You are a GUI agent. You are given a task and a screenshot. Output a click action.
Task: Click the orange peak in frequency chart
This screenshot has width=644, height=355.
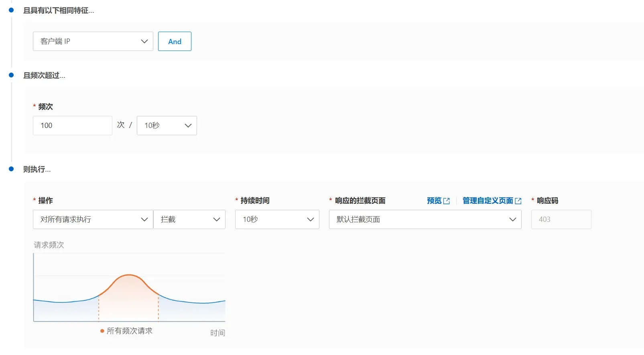[129, 275]
